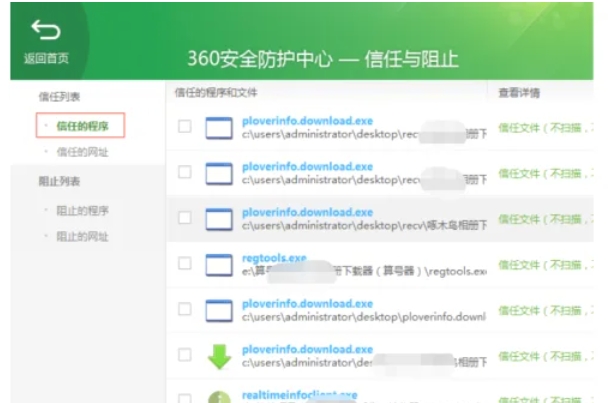Tick the checkbox for regtools.exe
The image size is (616, 403).
(x=184, y=264)
